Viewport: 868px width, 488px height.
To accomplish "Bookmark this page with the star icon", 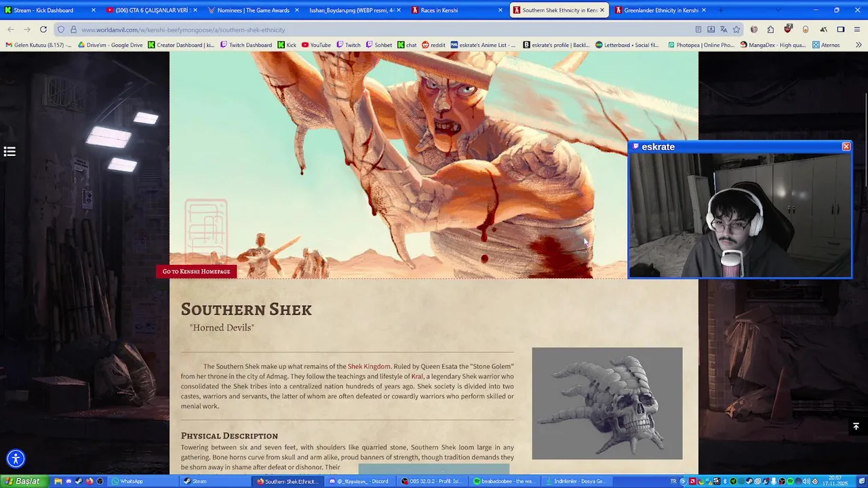I will (x=736, y=29).
